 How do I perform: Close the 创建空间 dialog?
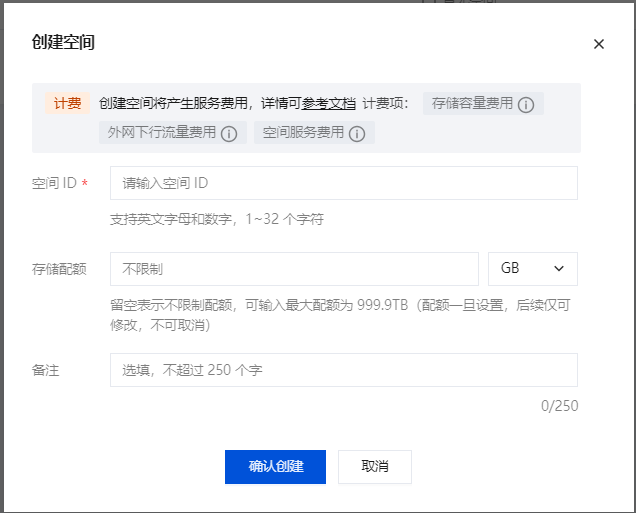(x=599, y=44)
